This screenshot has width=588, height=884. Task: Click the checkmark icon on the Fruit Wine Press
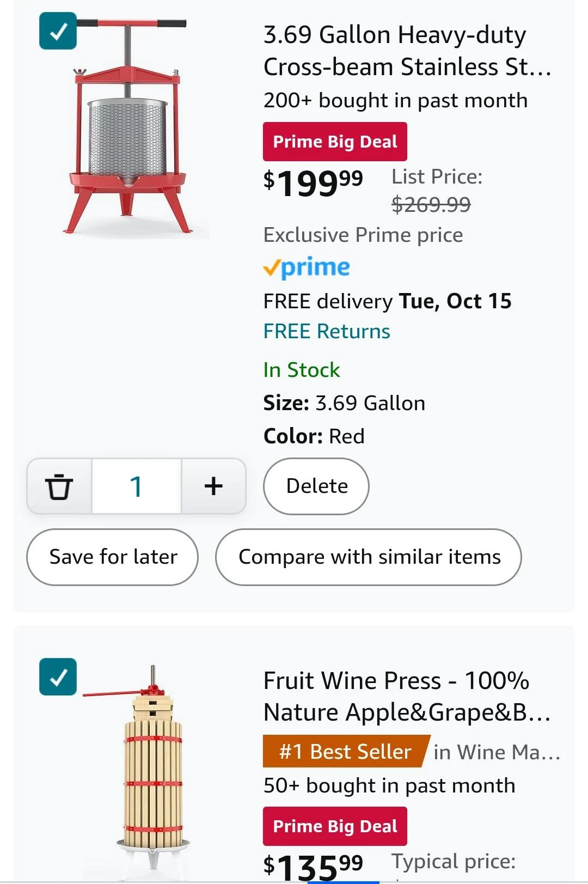[57, 678]
